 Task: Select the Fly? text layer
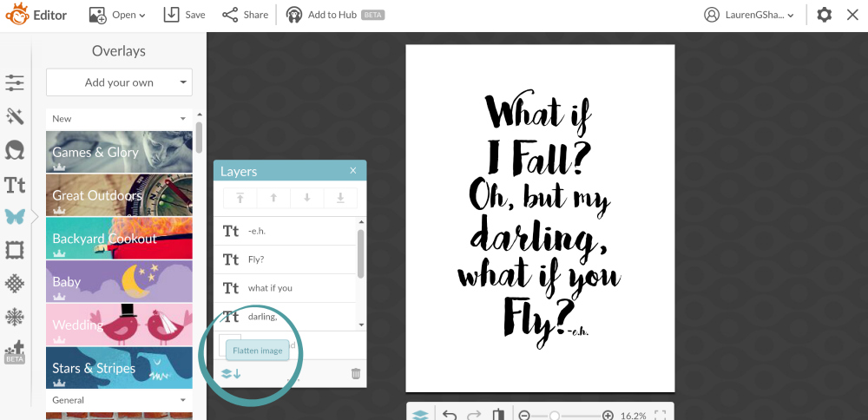pyautogui.click(x=285, y=259)
